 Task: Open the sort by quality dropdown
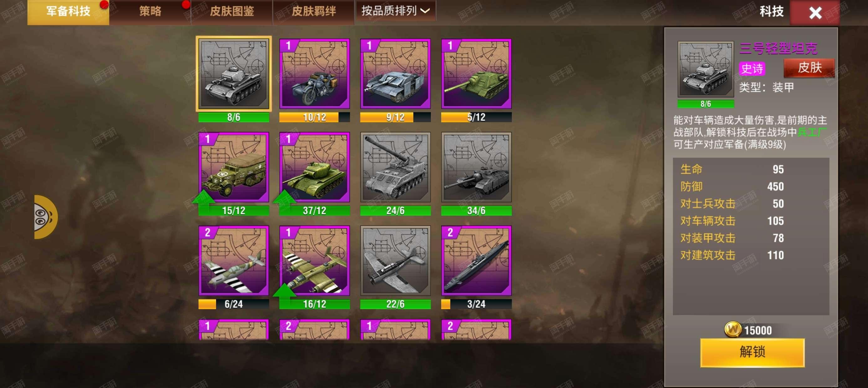[395, 11]
